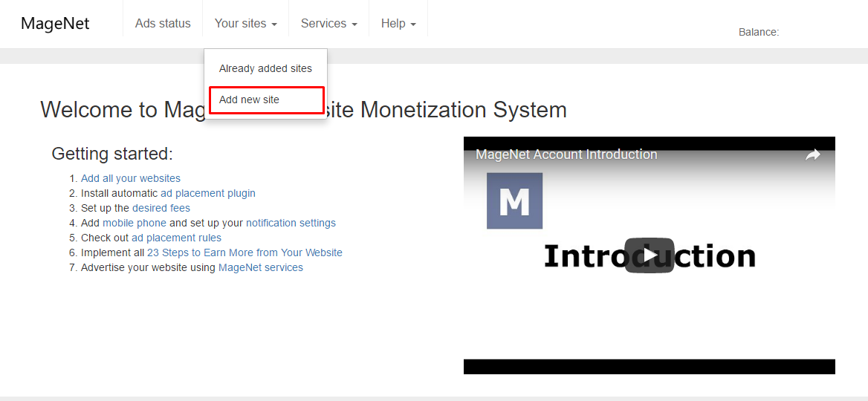868x401 pixels.
Task: Open the Ads status page
Action: tap(163, 24)
